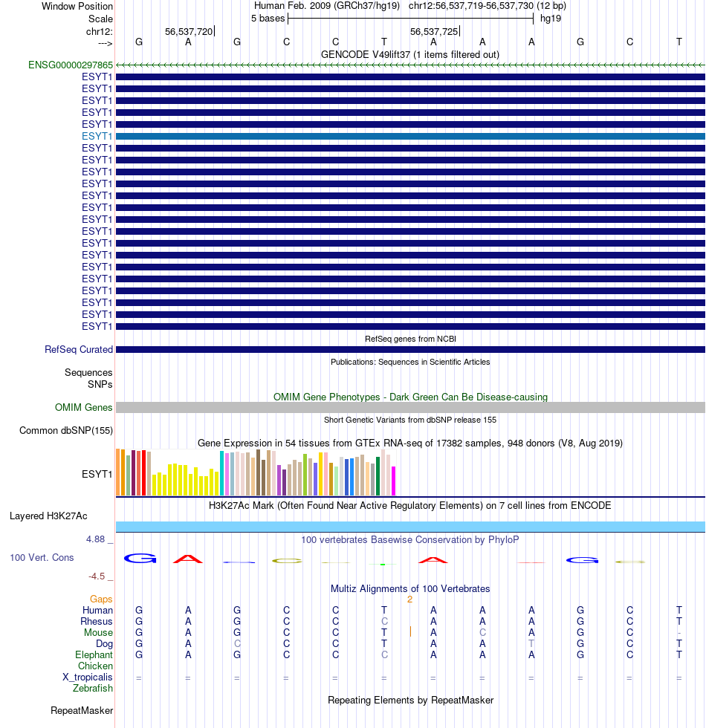706x728 pixels.
Task: Click the 4.88 PhyloP upper limit
Action: [x=95, y=539]
